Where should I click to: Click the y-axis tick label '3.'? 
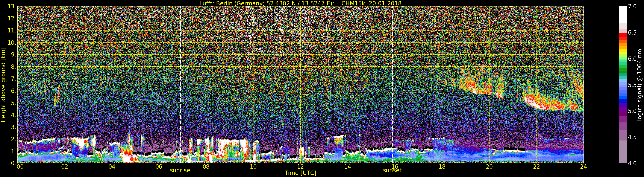pyautogui.click(x=13, y=127)
